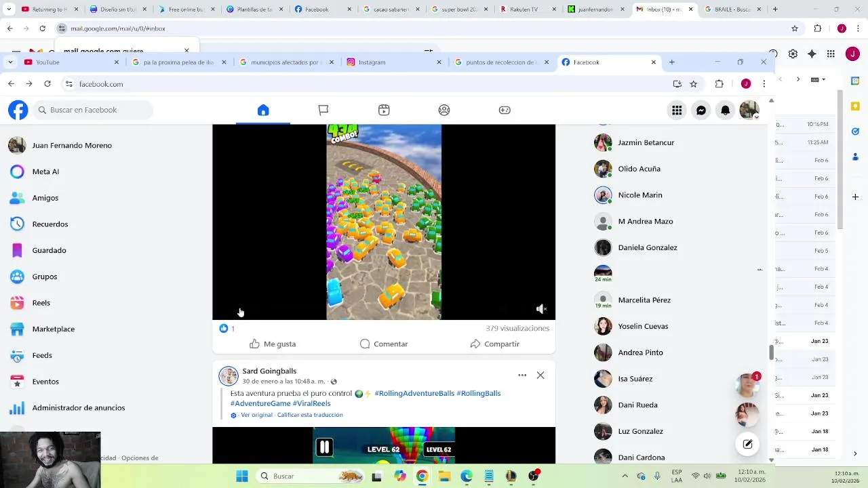Open chat with Olido Acuña

[x=639, y=169]
